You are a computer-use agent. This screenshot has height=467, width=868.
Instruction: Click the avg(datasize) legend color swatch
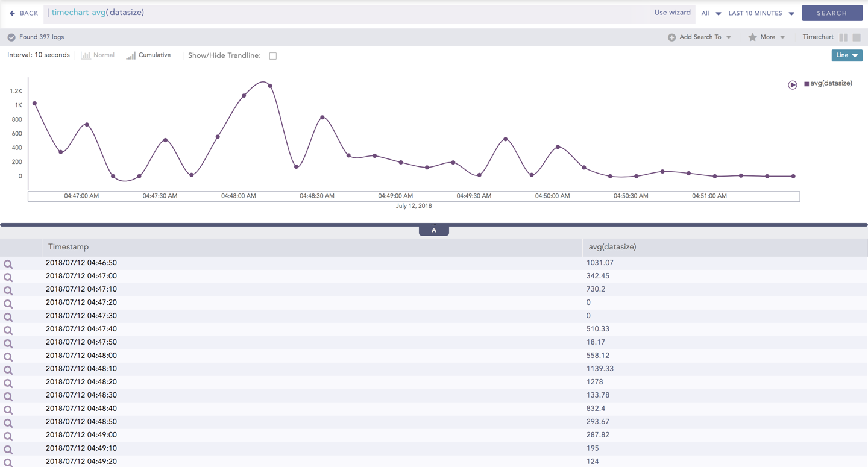[807, 84]
